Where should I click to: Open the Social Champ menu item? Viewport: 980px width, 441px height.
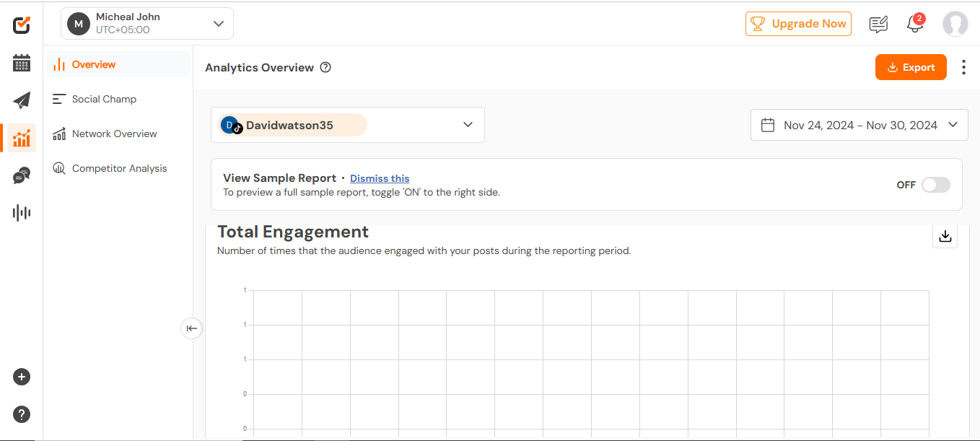(118, 99)
